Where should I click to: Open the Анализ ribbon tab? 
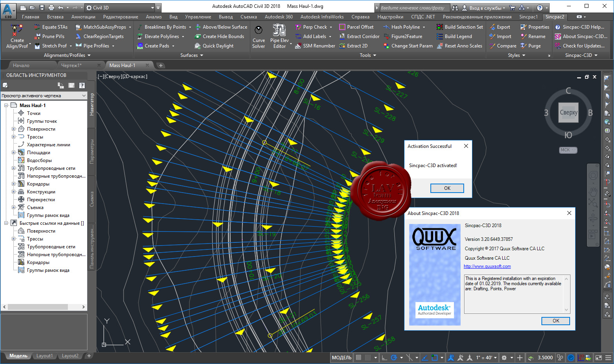[x=154, y=17]
